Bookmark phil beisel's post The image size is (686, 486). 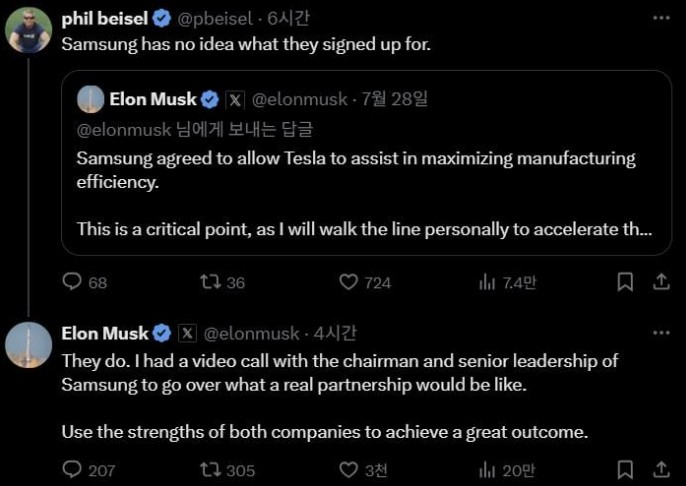coord(625,283)
